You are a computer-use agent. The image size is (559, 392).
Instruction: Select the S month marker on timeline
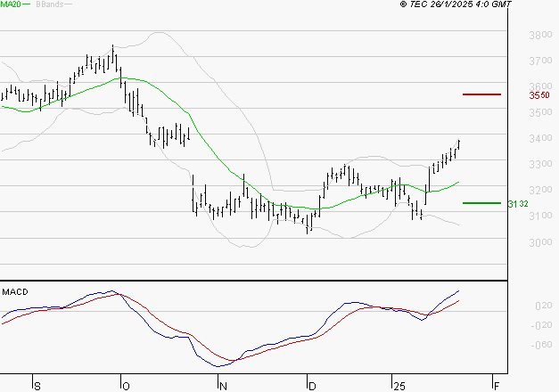pyautogui.click(x=37, y=387)
